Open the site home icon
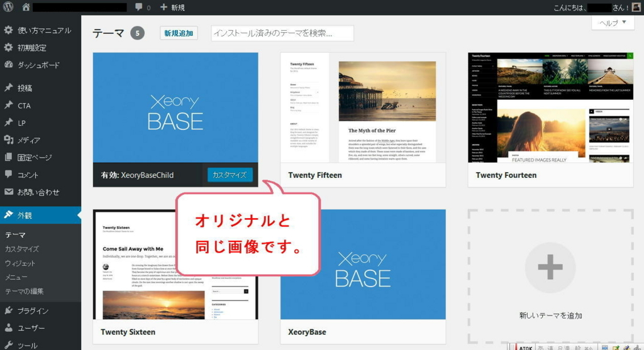Image resolution: width=644 pixels, height=350 pixels. pyautogui.click(x=26, y=7)
